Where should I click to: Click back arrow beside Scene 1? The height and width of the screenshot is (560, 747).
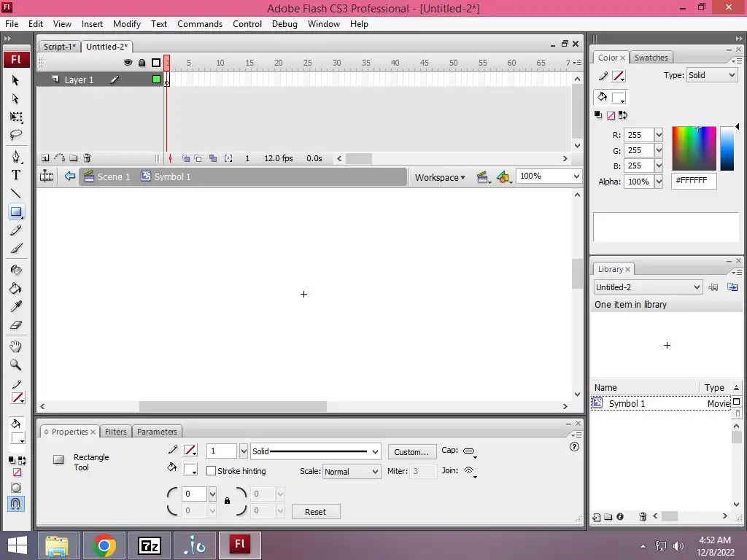[70, 176]
